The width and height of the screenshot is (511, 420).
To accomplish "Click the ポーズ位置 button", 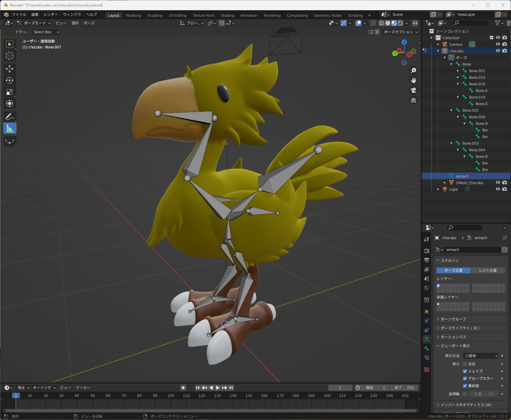I will pyautogui.click(x=454, y=270).
